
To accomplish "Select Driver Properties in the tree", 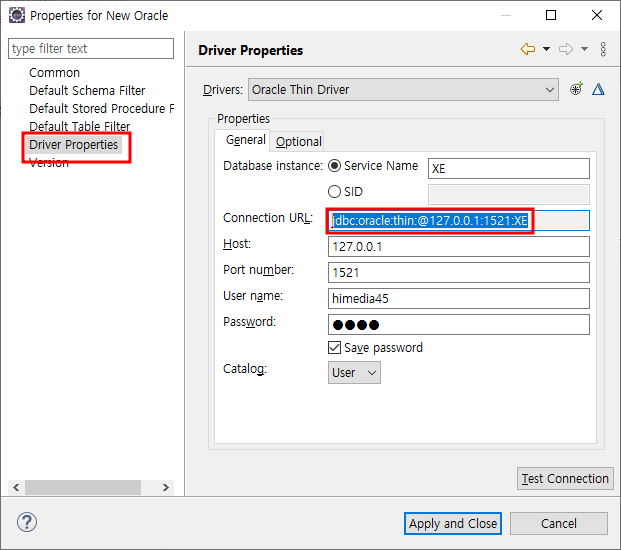I will (x=74, y=145).
